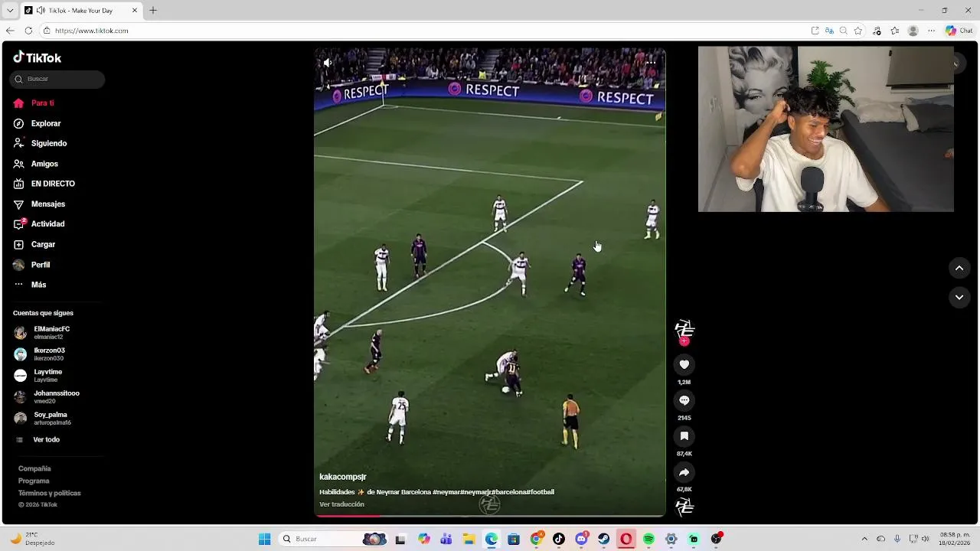The height and width of the screenshot is (551, 980).
Task: Open Opera browser from taskbar
Action: point(626,540)
